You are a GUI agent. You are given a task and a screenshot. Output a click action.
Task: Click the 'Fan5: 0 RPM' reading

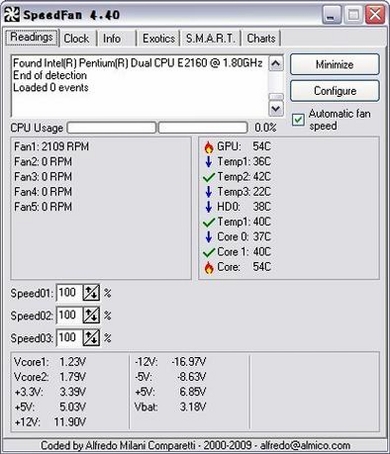coord(43,207)
